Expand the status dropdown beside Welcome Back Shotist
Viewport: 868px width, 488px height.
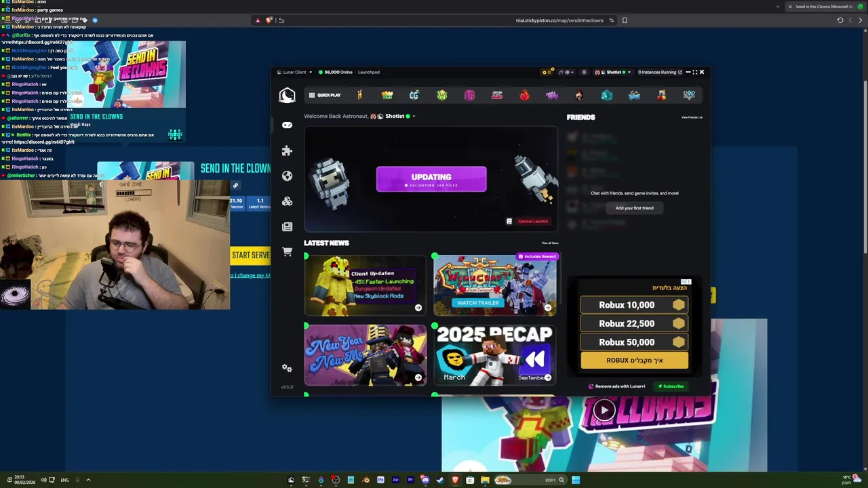[414, 117]
